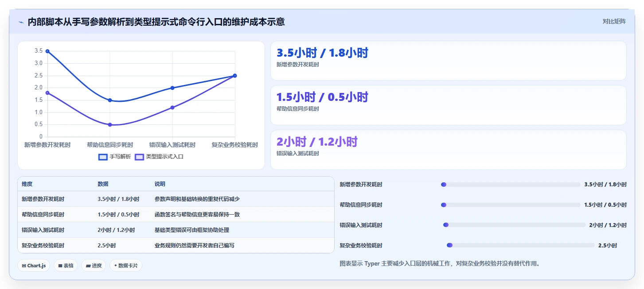Screen dimensions: 644x289
Task: Click chart x-axis label 错误输入测试耗时
Action: pos(172,145)
